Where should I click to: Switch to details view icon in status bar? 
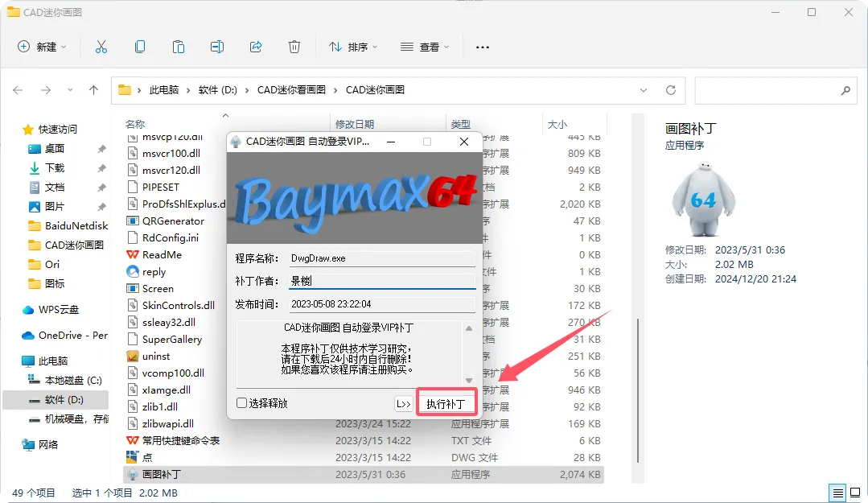point(837,493)
